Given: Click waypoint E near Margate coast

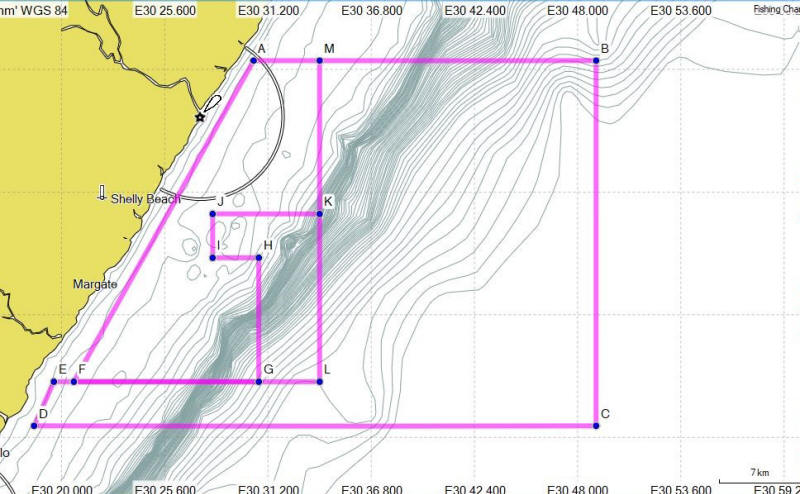Looking at the screenshot, I should click(x=54, y=382).
